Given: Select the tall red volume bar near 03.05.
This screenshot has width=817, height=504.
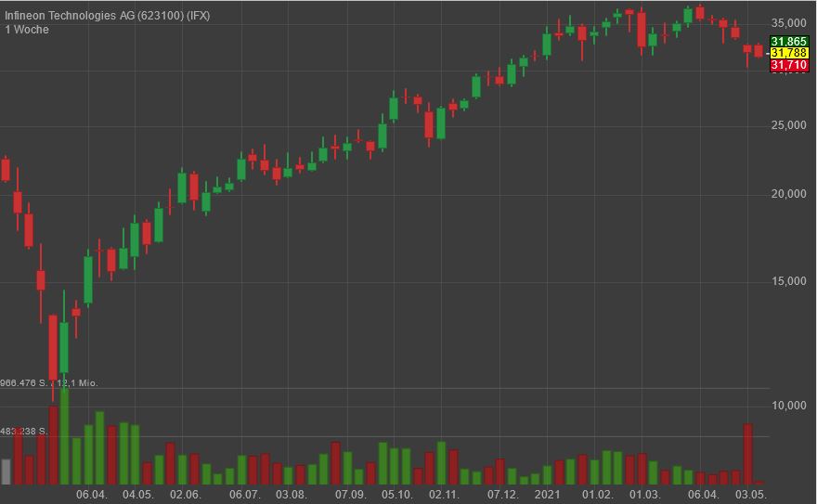Looking at the screenshot, I should [x=747, y=454].
